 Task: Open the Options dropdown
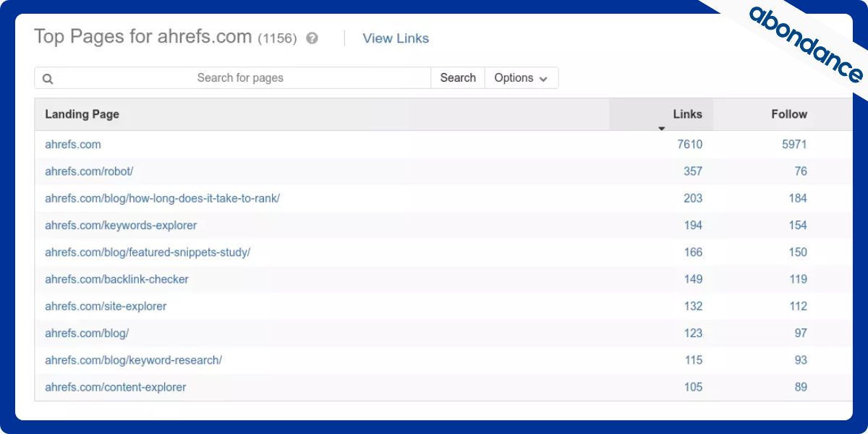pos(521,78)
